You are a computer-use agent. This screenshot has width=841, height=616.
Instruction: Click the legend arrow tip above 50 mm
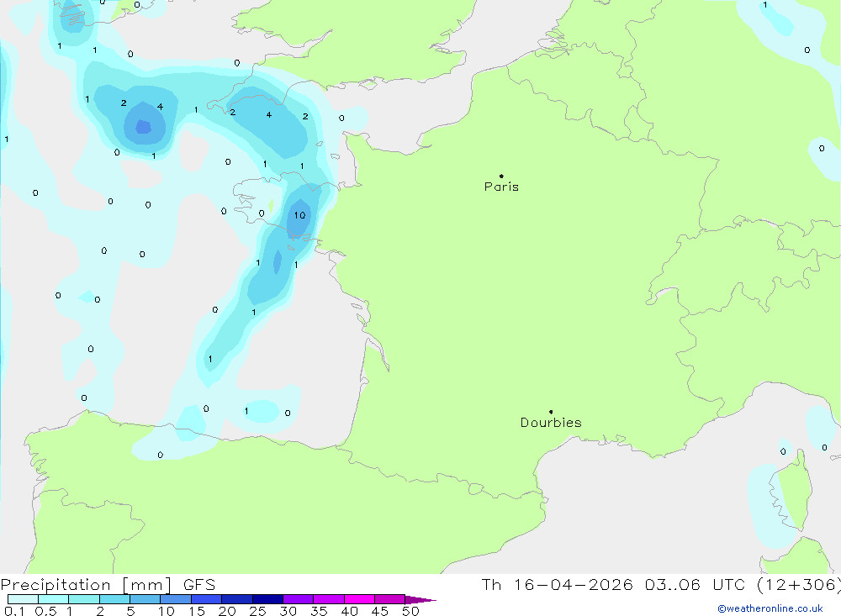pyautogui.click(x=420, y=600)
